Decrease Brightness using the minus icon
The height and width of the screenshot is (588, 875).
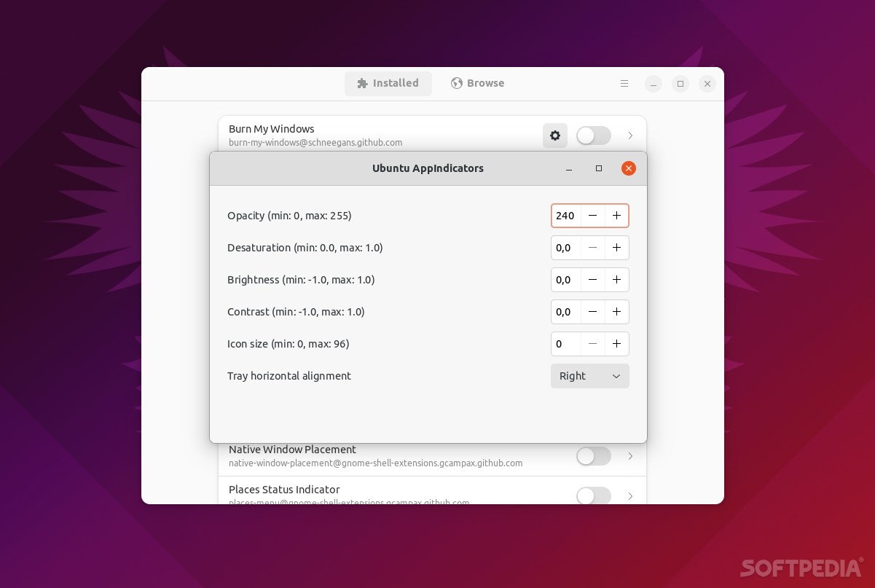(x=592, y=280)
